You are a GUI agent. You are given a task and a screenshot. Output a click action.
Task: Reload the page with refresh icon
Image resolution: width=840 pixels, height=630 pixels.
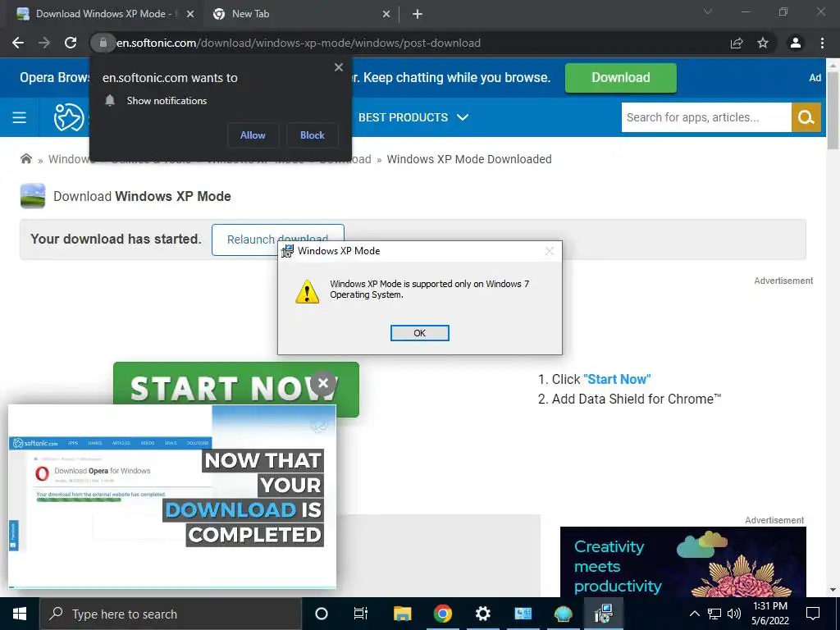tap(71, 43)
